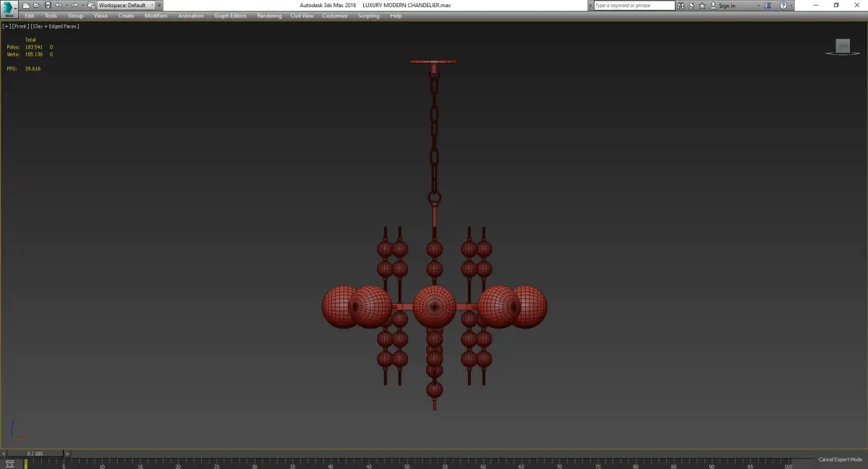Open the Subscription Center icon
The width and height of the screenshot is (868, 469).
[x=691, y=6]
